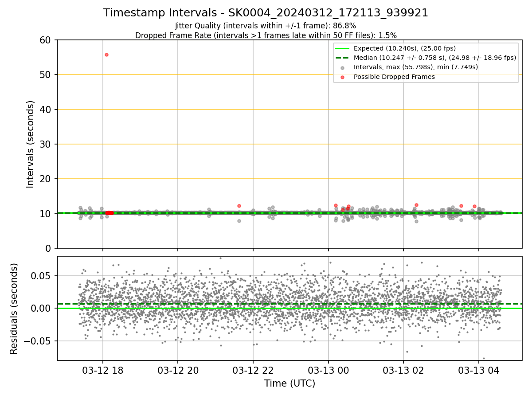532x399 pixels.
Task: Click legend entry Median (10.247 +/- 0.758 s)
Action: (x=435, y=58)
